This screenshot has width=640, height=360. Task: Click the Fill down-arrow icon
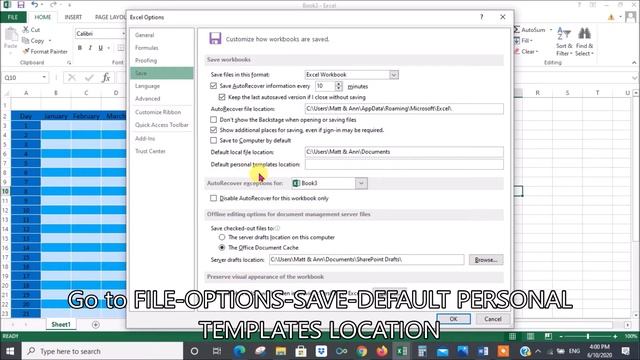coord(517,40)
